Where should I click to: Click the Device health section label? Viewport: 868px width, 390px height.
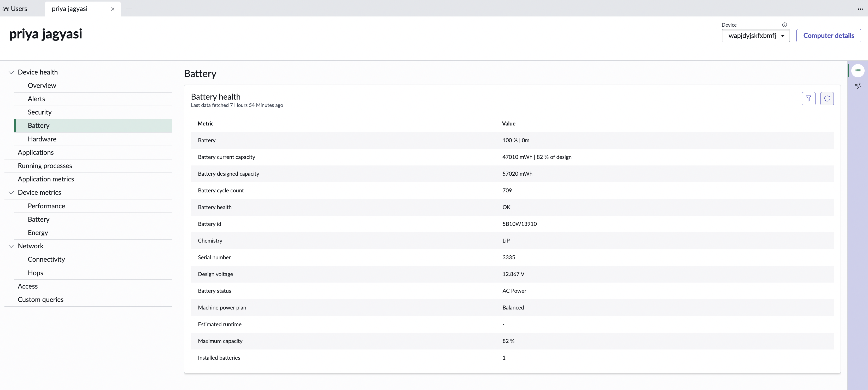(38, 72)
